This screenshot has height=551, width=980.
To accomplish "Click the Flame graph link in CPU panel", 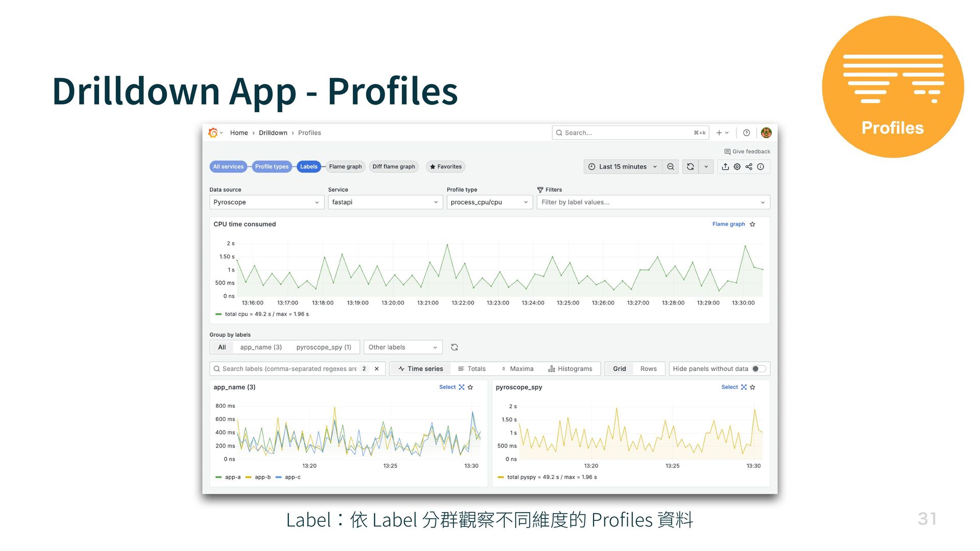I will click(x=728, y=224).
